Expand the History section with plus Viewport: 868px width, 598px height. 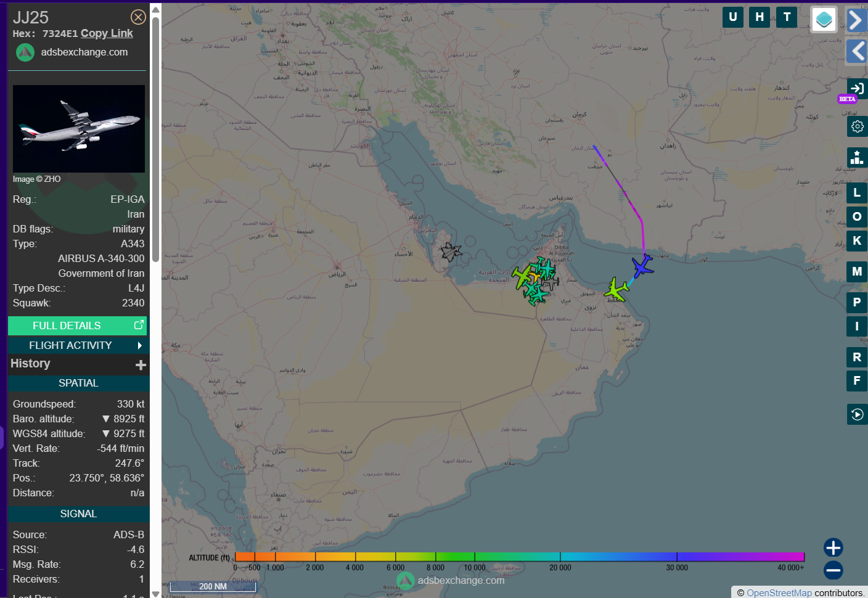tap(141, 365)
